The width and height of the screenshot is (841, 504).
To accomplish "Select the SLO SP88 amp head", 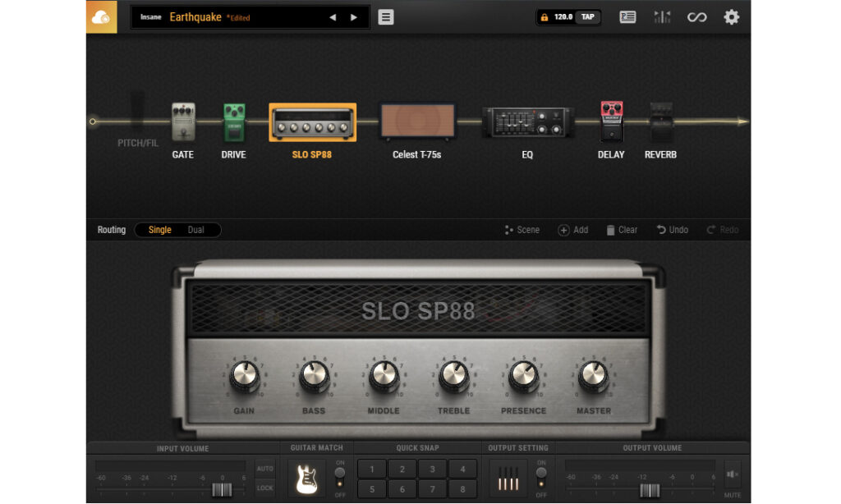I will point(313,122).
